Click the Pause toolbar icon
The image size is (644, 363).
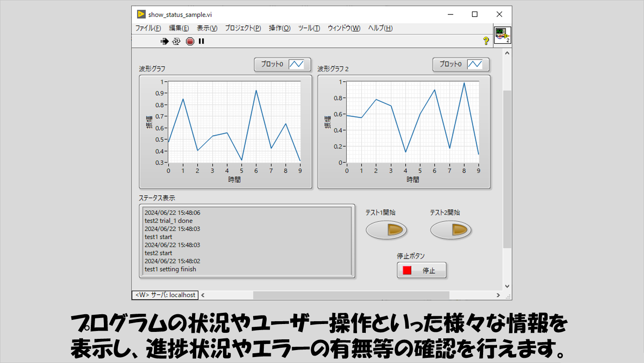click(201, 41)
